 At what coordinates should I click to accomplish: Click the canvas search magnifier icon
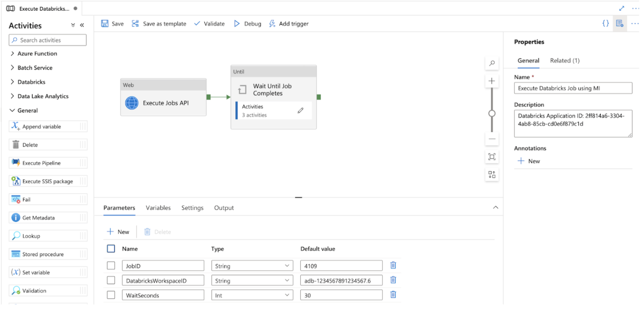click(492, 63)
